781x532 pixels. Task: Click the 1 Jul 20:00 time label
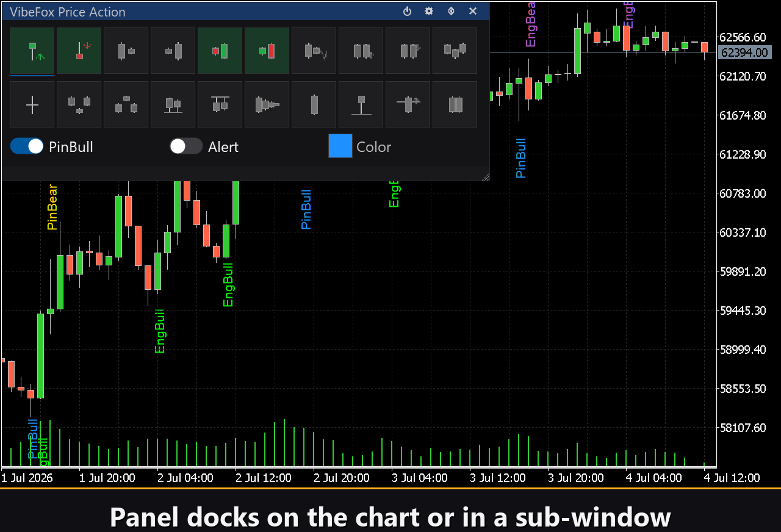[x=107, y=478]
